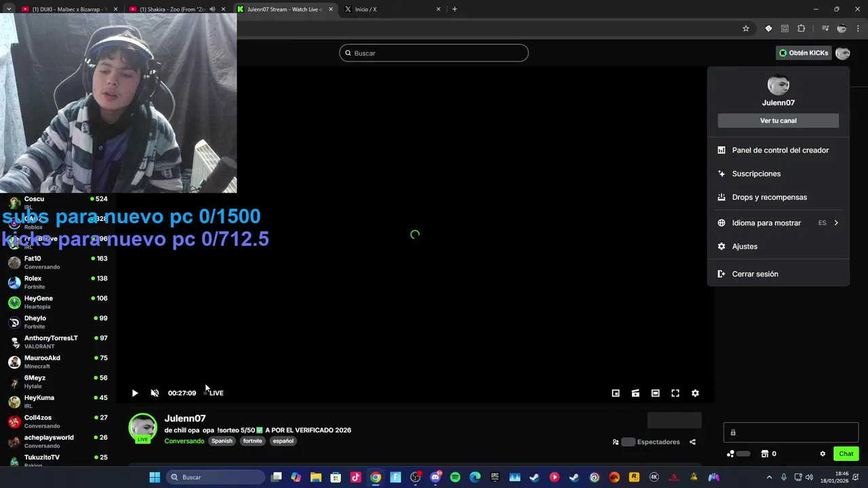Expand Idioma para mostrar submenu
868x488 pixels.
778,223
